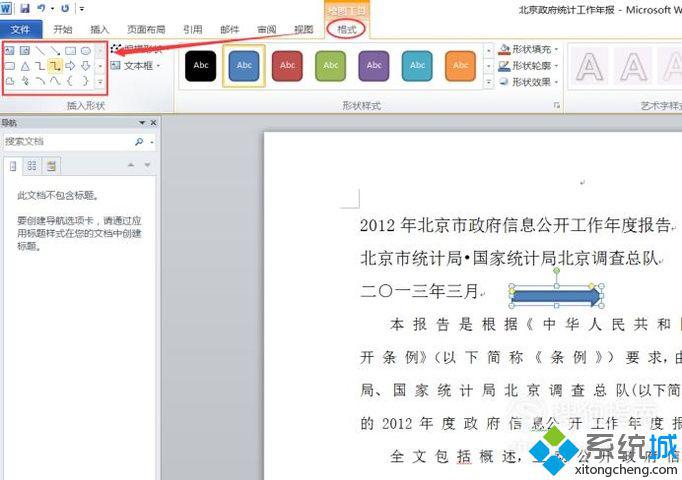Expand the shape styles gallery more button
The image size is (682, 480).
tap(488, 82)
